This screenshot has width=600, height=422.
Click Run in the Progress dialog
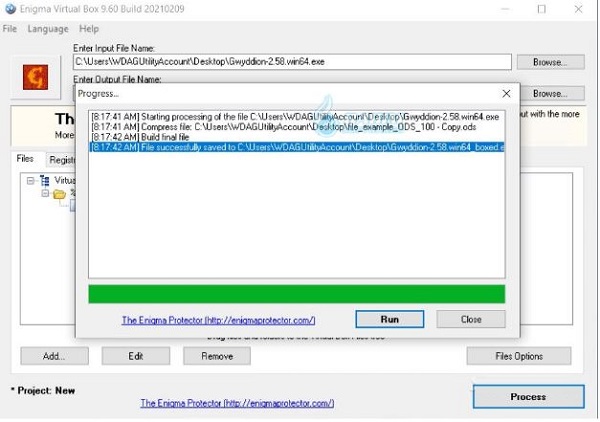click(390, 319)
